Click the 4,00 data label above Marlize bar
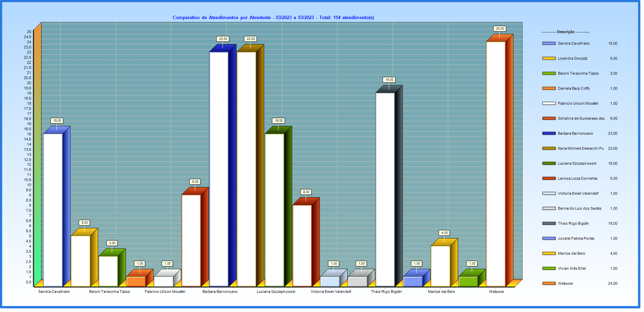The height and width of the screenshot is (312, 644). tap(444, 233)
